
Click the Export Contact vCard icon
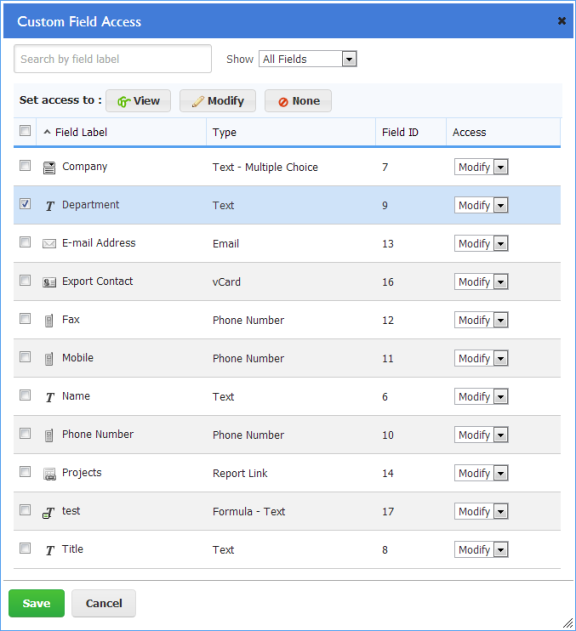click(x=49, y=283)
